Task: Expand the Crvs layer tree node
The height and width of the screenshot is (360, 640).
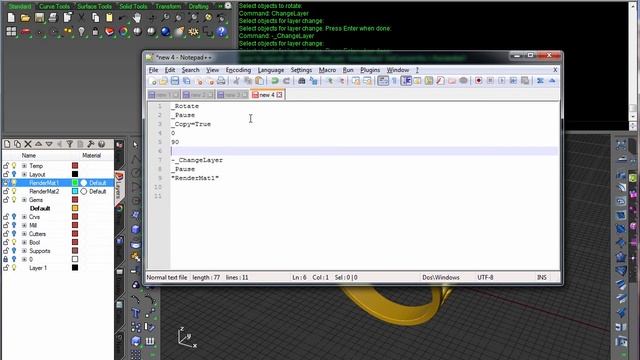Action: pyautogui.click(x=24, y=217)
